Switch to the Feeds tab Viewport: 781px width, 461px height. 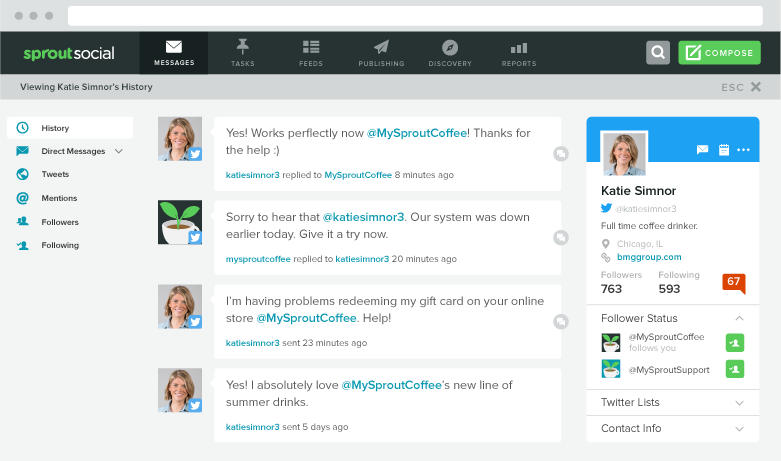[x=311, y=53]
